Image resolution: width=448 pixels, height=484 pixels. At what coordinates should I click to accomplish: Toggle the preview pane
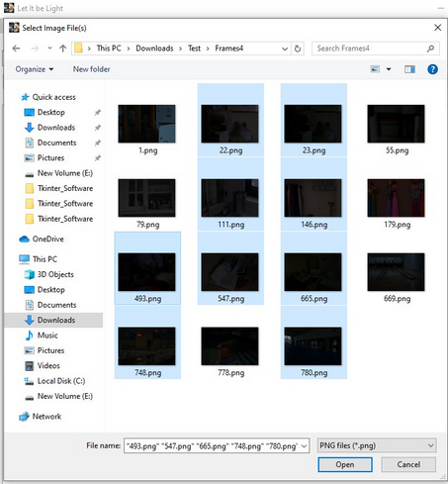tap(409, 69)
